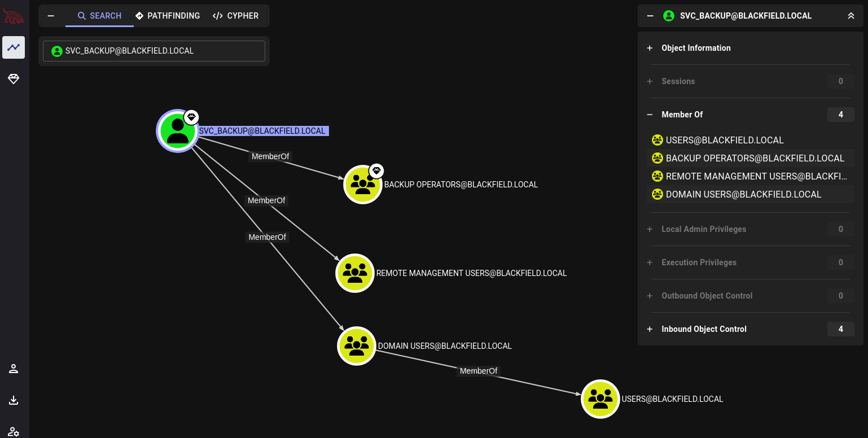Switch to the CYPHER tab
This screenshot has height=438, width=868.
pos(236,16)
